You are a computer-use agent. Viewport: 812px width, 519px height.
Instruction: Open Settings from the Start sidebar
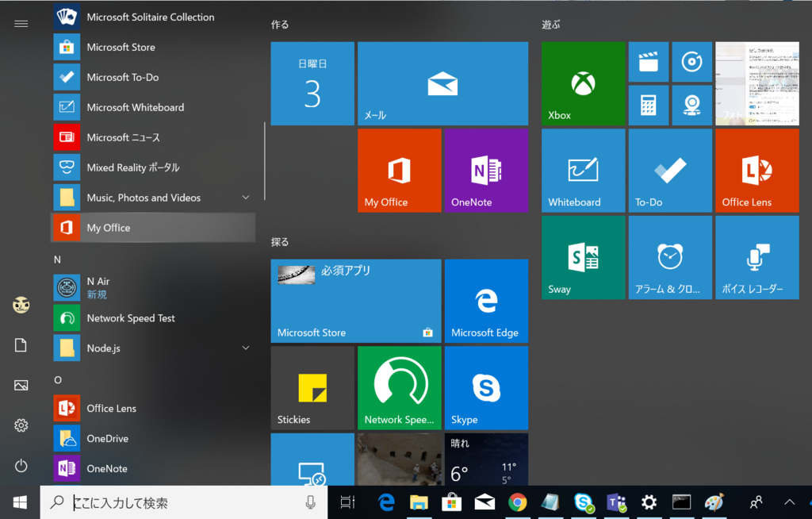pyautogui.click(x=21, y=425)
